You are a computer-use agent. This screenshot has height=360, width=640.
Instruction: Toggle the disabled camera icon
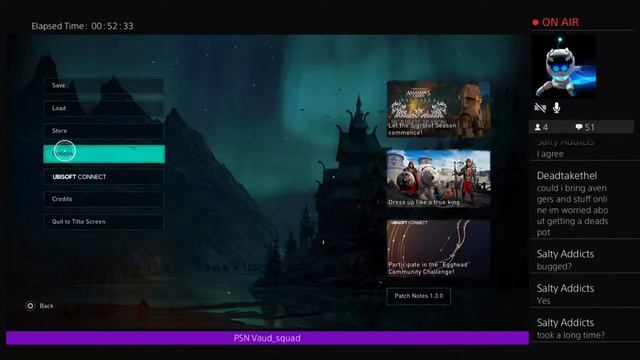point(540,108)
